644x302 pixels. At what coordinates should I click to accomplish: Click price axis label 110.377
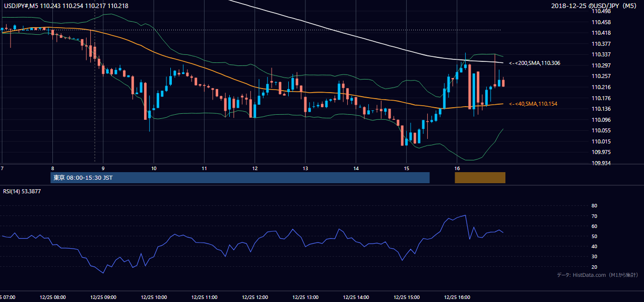(x=601, y=44)
